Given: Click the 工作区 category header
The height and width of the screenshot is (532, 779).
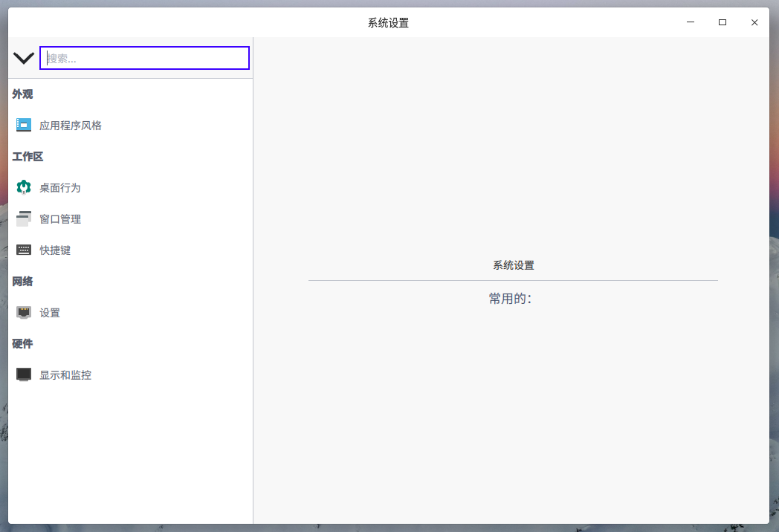Looking at the screenshot, I should 28,157.
